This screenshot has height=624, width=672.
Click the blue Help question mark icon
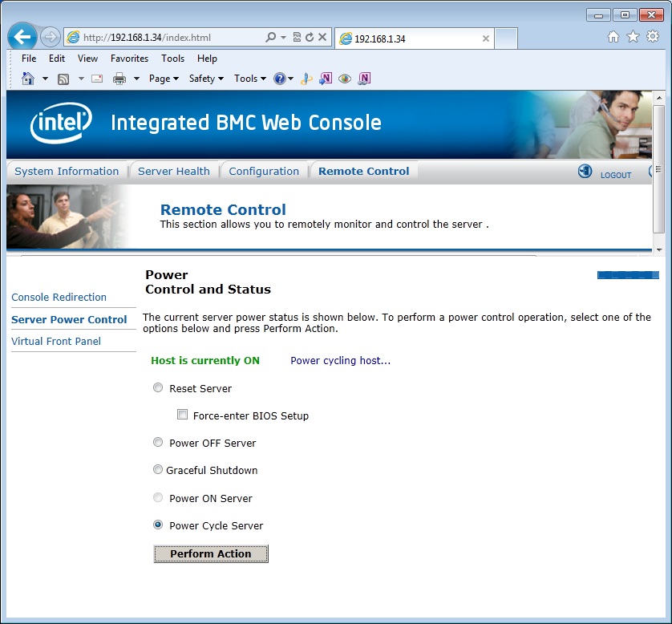coord(279,79)
